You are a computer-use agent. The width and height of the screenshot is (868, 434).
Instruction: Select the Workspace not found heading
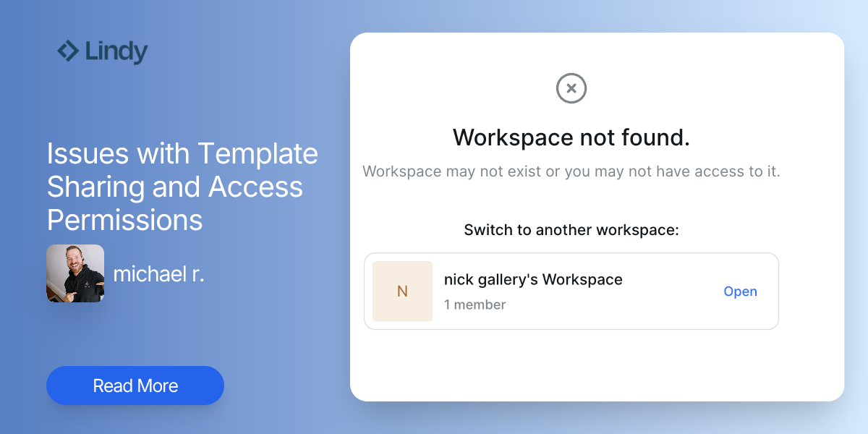pos(571,137)
